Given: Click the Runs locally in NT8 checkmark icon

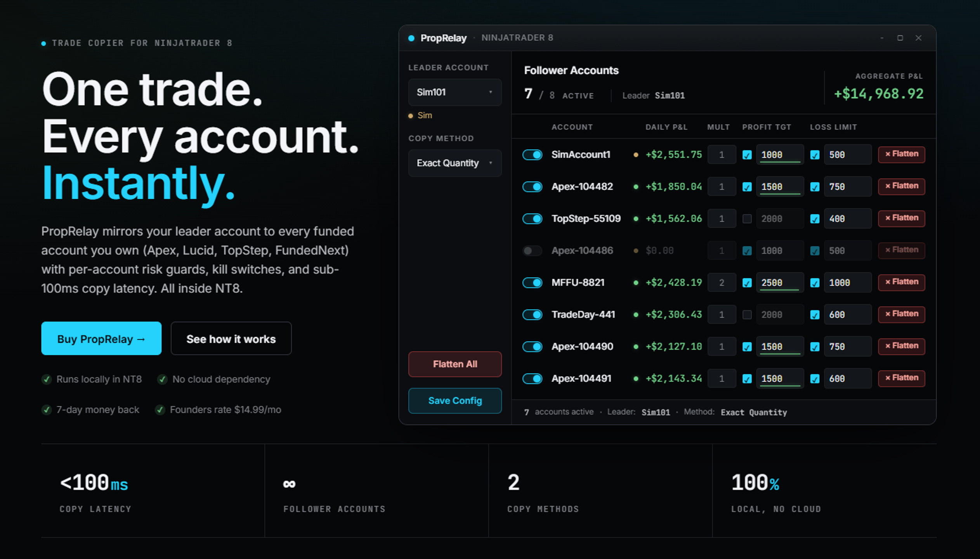Looking at the screenshot, I should pyautogui.click(x=47, y=379).
